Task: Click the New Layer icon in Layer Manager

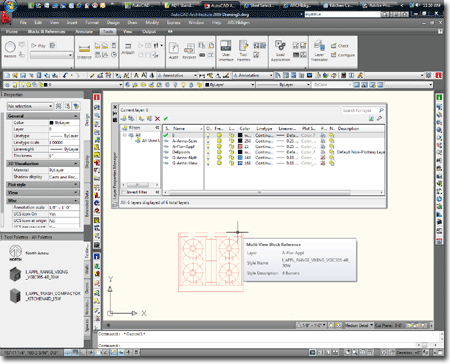Action: (x=141, y=118)
